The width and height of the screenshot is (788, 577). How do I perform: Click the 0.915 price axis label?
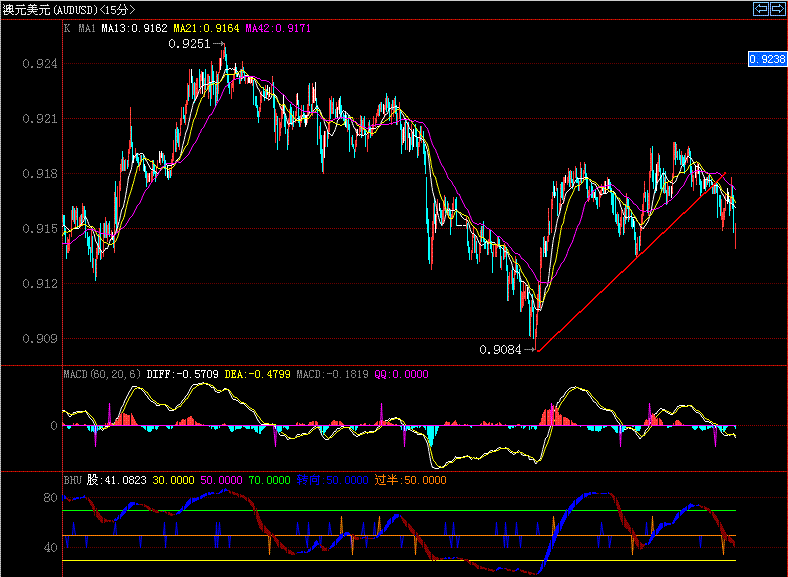[40, 229]
